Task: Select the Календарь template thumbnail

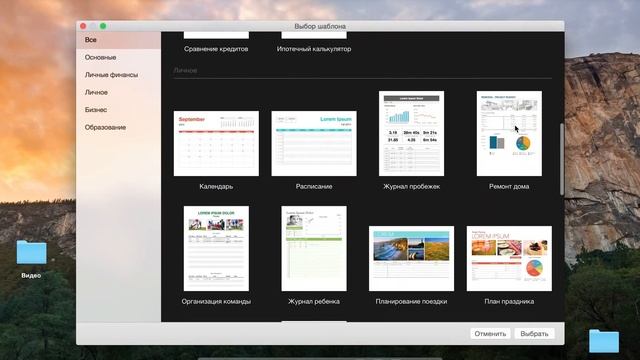Action: (216, 143)
